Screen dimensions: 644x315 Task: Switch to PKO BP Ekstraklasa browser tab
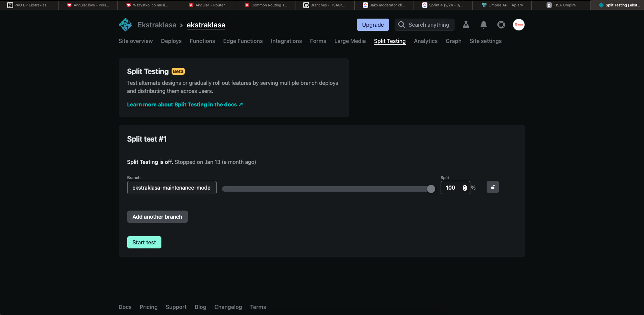pyautogui.click(x=29, y=5)
